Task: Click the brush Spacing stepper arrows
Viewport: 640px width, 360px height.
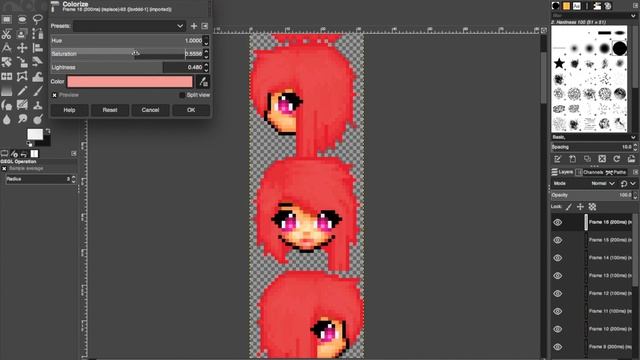Action: (635, 147)
